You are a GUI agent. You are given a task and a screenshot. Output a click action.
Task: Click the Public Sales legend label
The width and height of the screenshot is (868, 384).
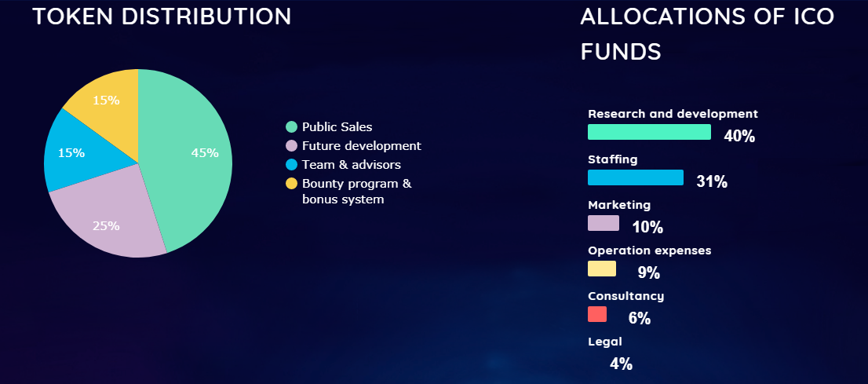[337, 127]
